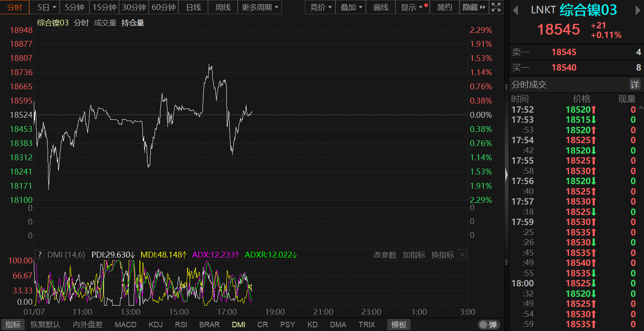The image size is (644, 331).
Task: Go to next contract with right arrow
Action: click(x=638, y=10)
